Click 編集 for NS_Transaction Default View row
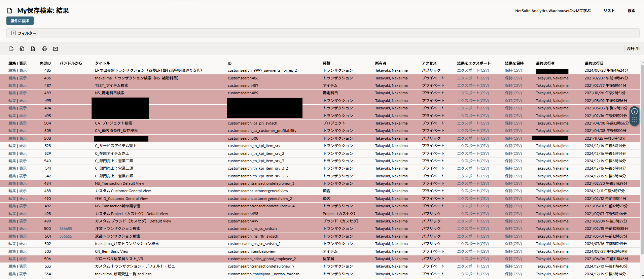This screenshot has height=279, width=644. pyautogui.click(x=12, y=183)
